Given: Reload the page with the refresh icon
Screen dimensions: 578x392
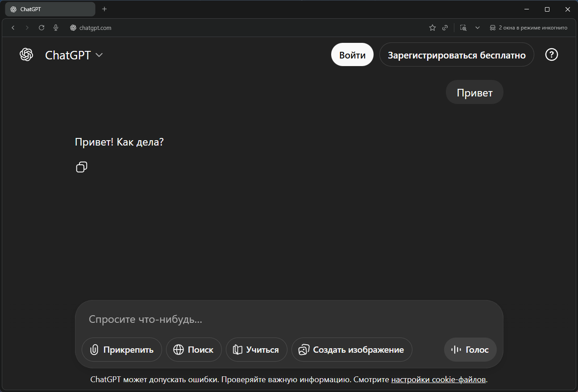Looking at the screenshot, I should click(42, 28).
